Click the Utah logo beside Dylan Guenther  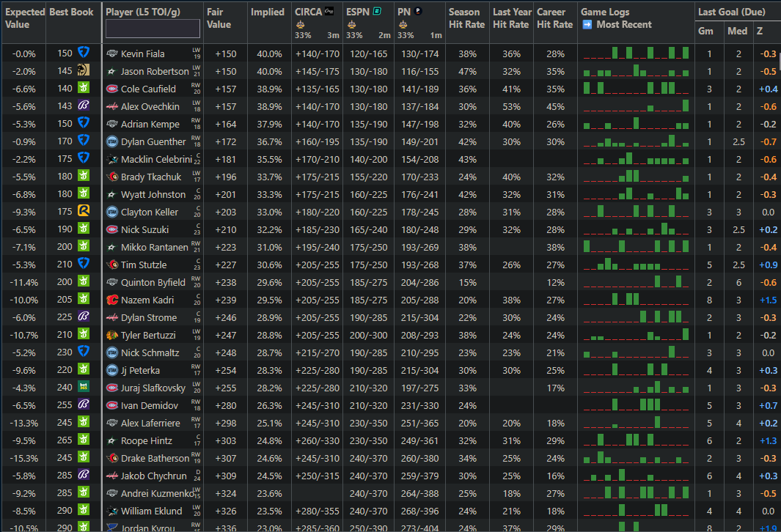[x=112, y=141]
